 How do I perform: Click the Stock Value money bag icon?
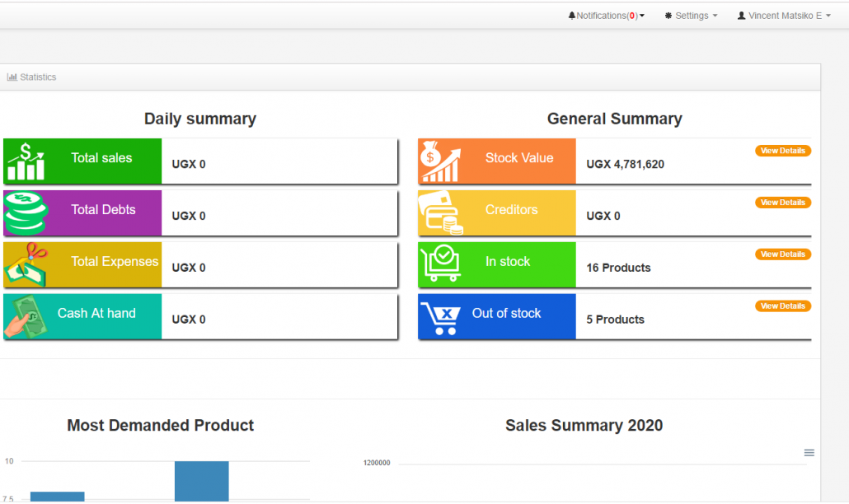(x=440, y=161)
